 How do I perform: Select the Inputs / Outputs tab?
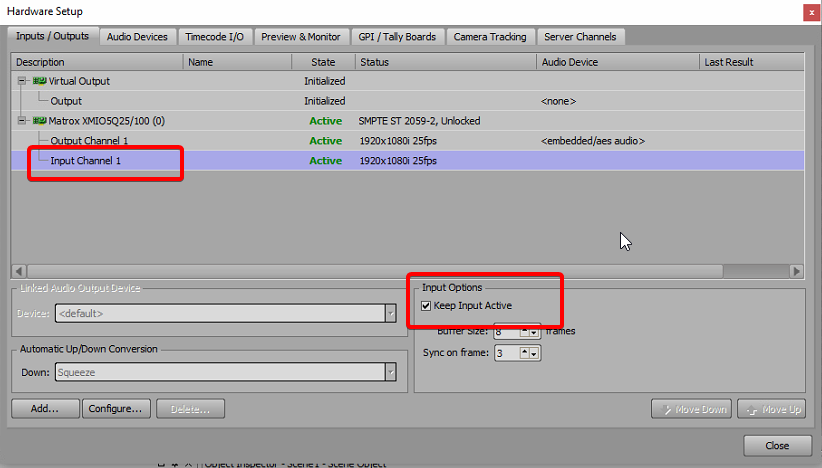[52, 36]
